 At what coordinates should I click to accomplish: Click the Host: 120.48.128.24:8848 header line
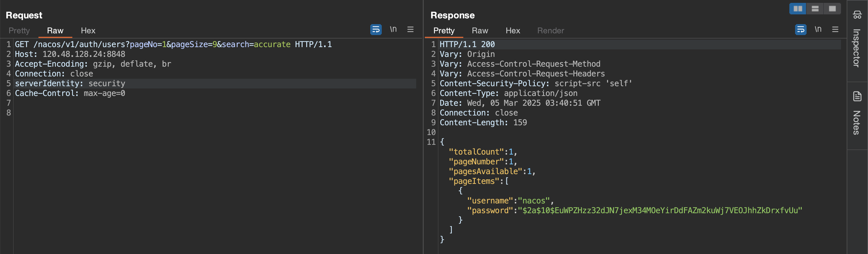70,54
